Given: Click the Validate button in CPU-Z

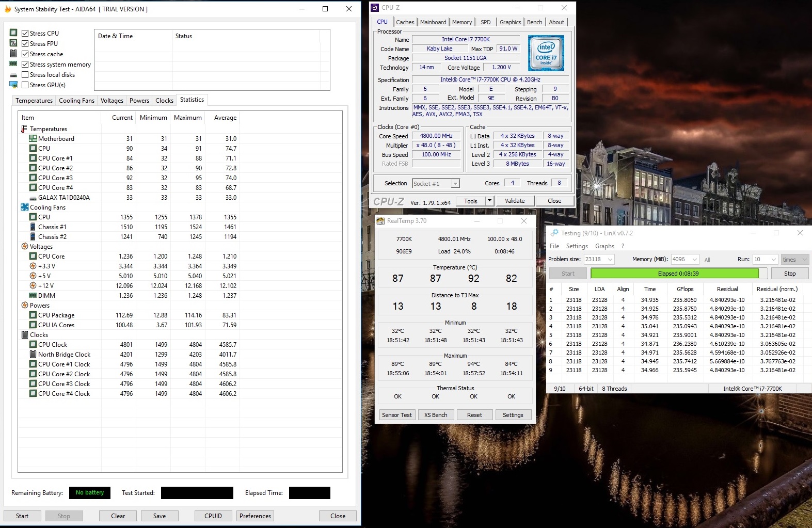Looking at the screenshot, I should (x=515, y=201).
